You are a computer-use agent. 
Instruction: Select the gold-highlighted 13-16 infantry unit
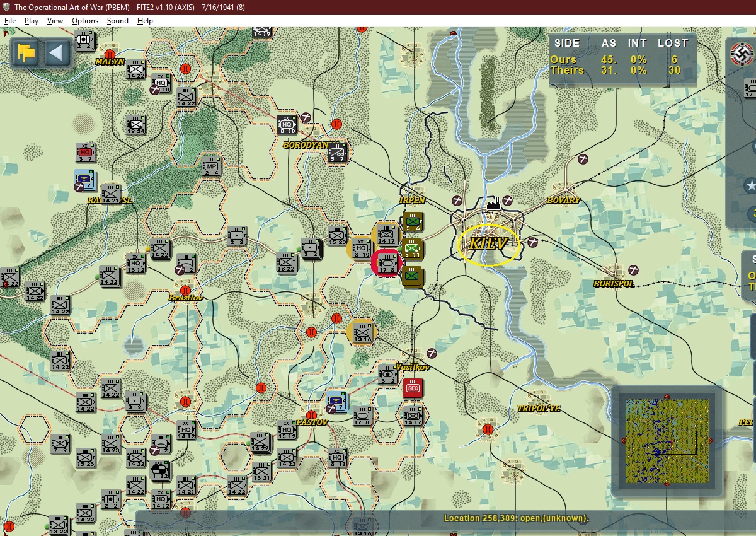coord(362,332)
